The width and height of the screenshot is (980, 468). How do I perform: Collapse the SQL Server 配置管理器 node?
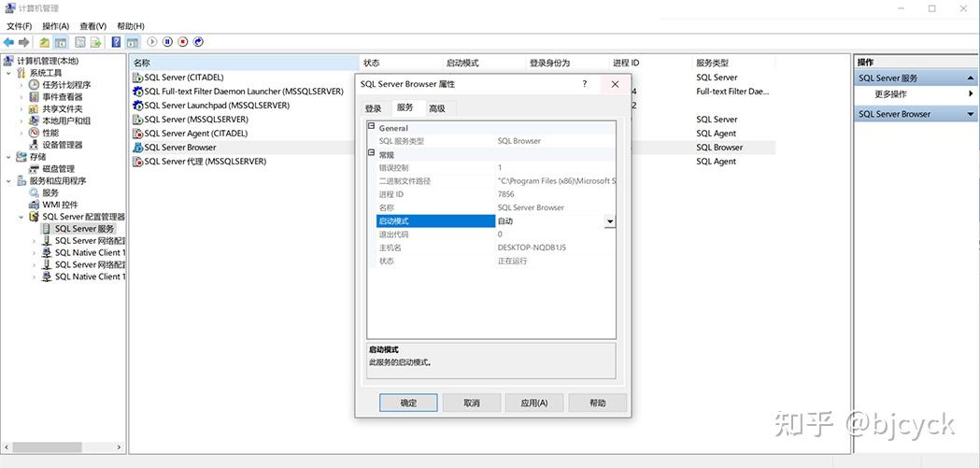21,217
